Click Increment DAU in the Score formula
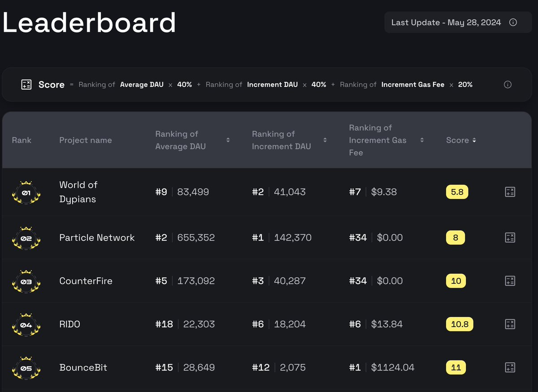This screenshot has width=538, height=392. click(272, 84)
